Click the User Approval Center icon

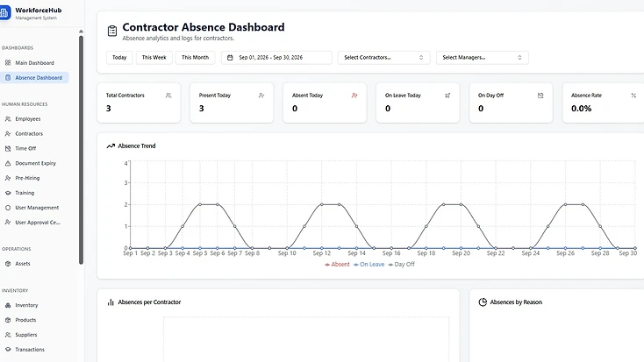(8, 223)
